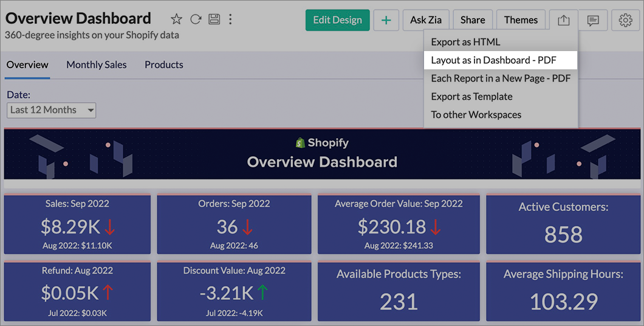Viewport: 644px width, 326px height.
Task: Switch to the Monthly Sales tab
Action: (x=97, y=64)
